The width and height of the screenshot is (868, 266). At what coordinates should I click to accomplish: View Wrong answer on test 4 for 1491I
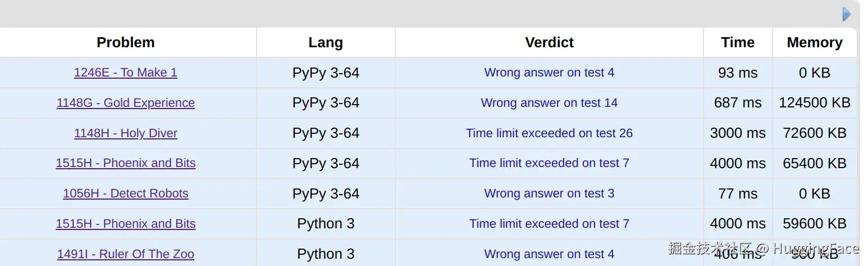(549, 254)
